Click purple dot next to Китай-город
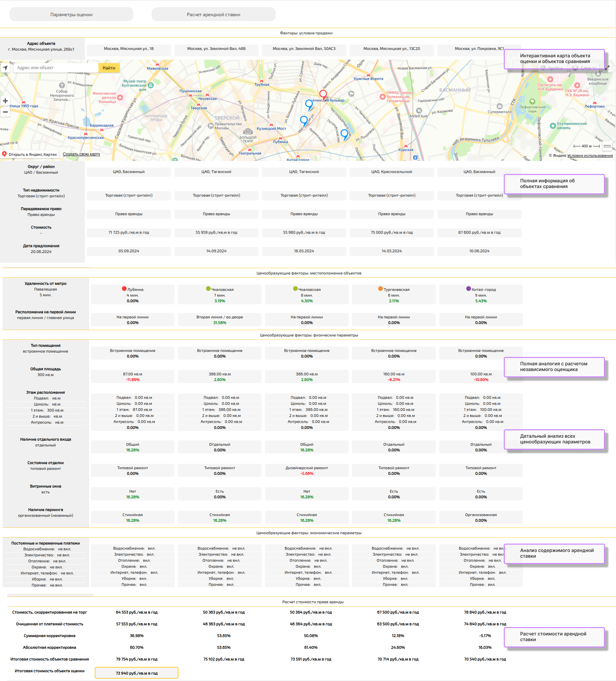The height and width of the screenshot is (681, 616). click(x=468, y=289)
